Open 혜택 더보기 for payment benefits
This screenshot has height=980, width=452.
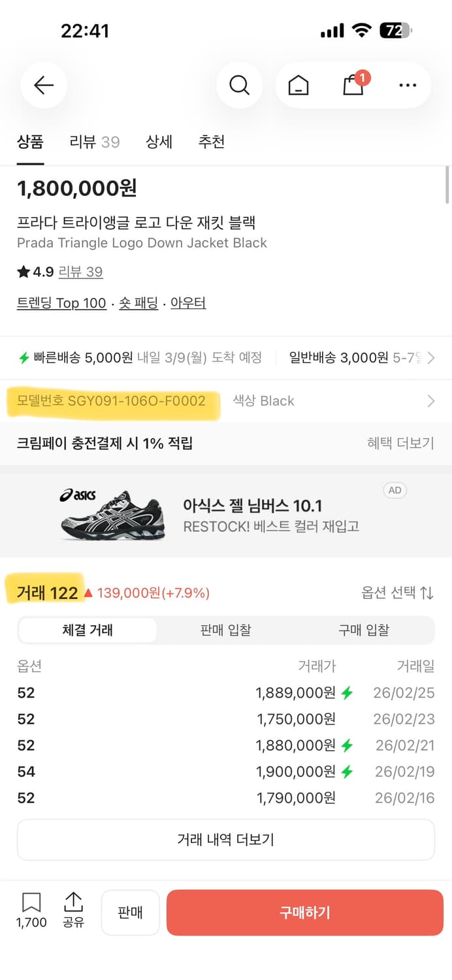398,442
